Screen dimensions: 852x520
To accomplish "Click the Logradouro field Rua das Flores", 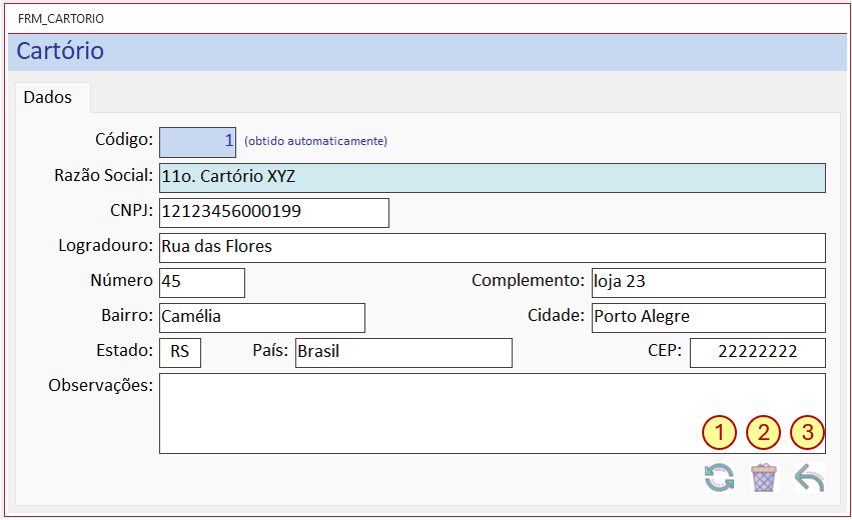I will click(x=492, y=248).
